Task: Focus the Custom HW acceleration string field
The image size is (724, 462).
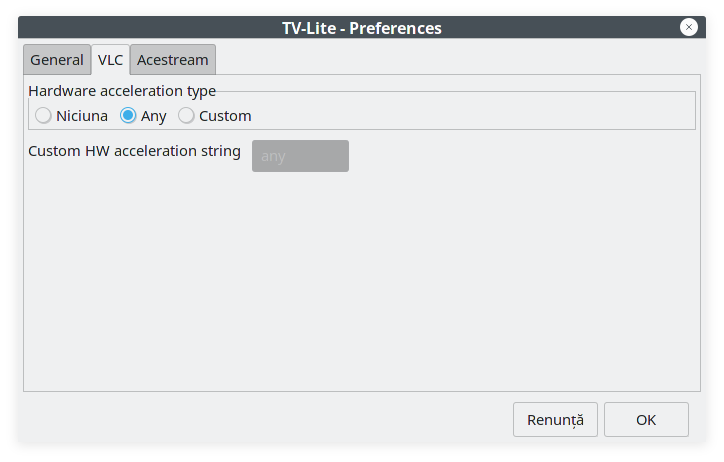Action: click(x=300, y=156)
